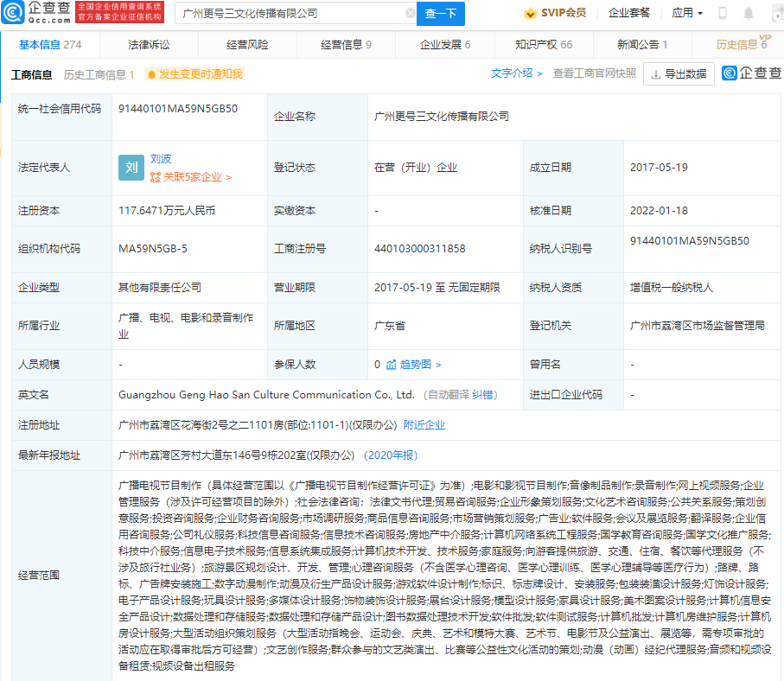Click approval date 2022-01-18
The width and height of the screenshot is (784, 681).
coord(659,211)
